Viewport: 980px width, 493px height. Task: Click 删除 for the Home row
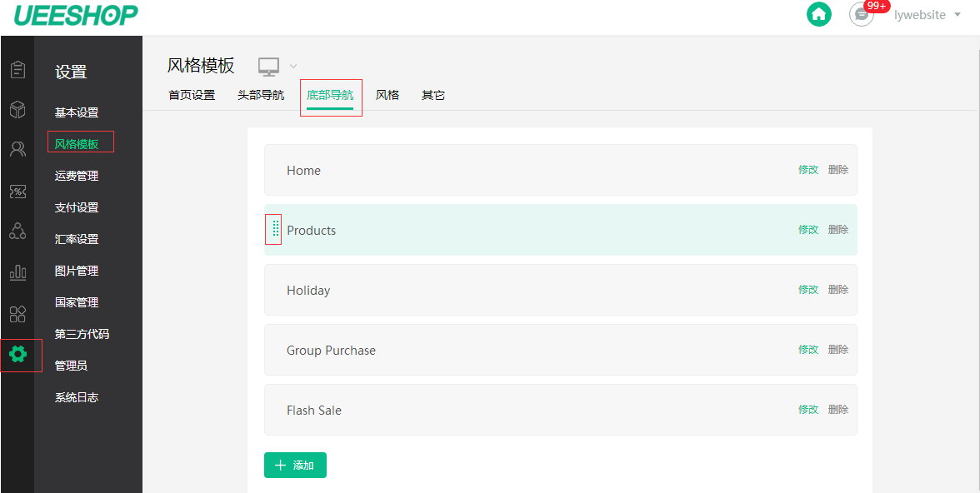click(838, 169)
